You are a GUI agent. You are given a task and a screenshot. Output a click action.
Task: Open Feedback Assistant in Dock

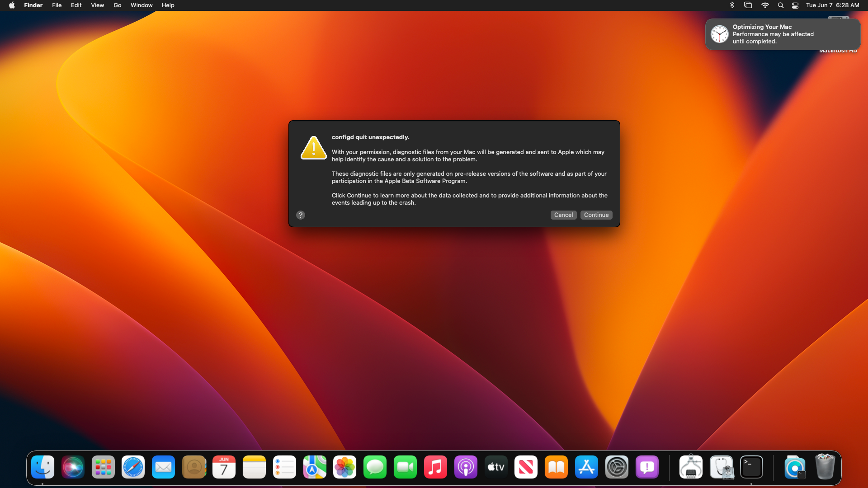click(x=647, y=467)
